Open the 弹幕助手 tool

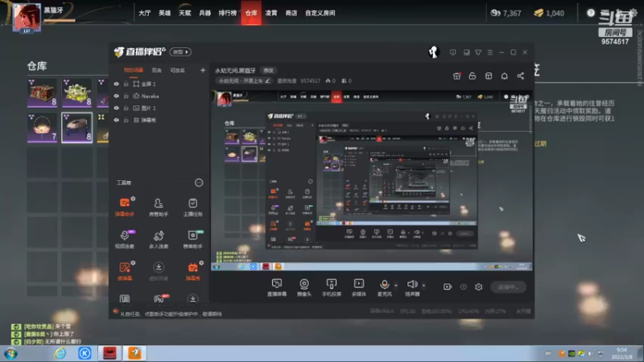[x=125, y=207]
